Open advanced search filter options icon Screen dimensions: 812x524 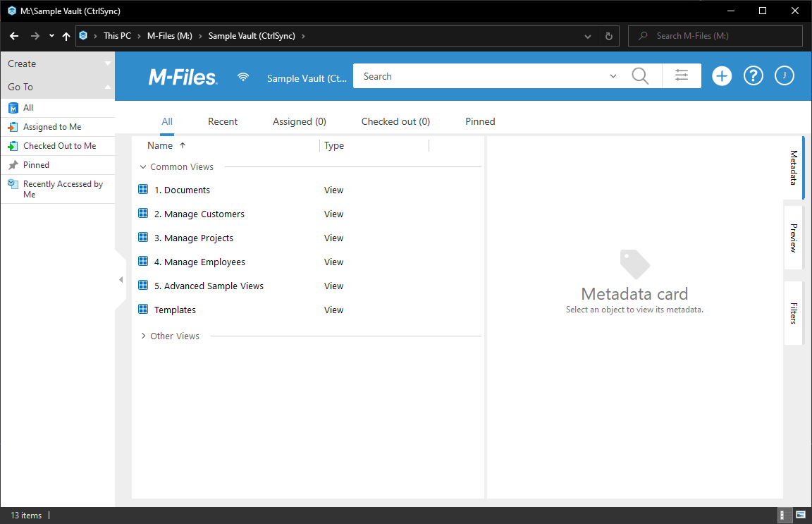[682, 75]
